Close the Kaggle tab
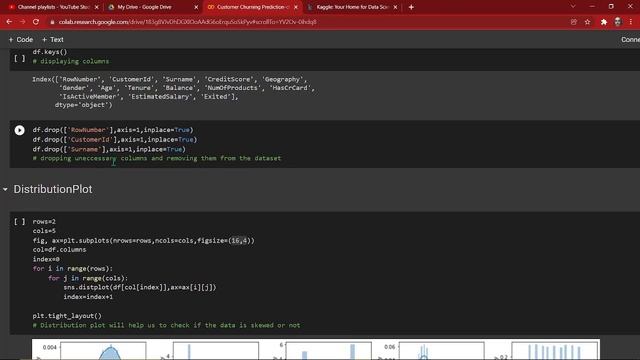The height and width of the screenshot is (360, 640). point(395,7)
